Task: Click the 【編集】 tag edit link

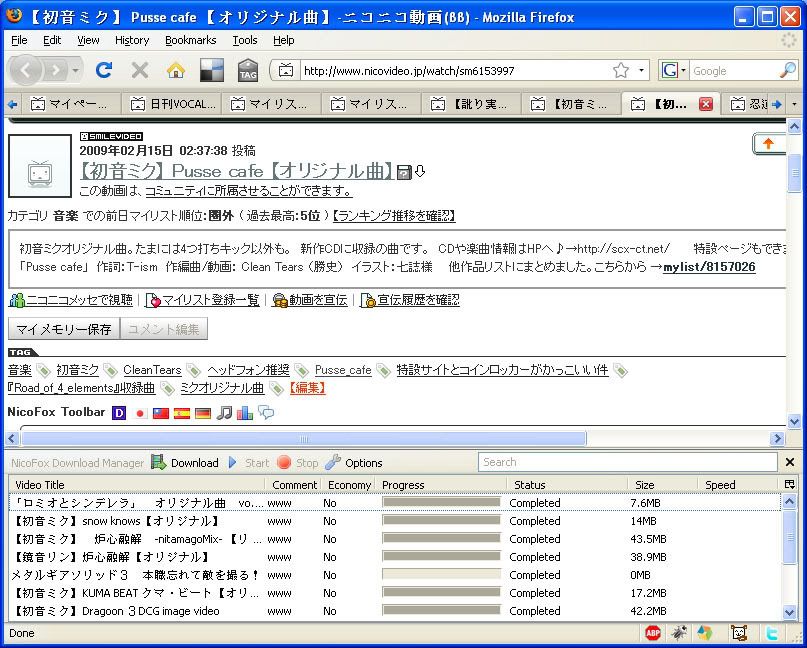Action: point(307,388)
